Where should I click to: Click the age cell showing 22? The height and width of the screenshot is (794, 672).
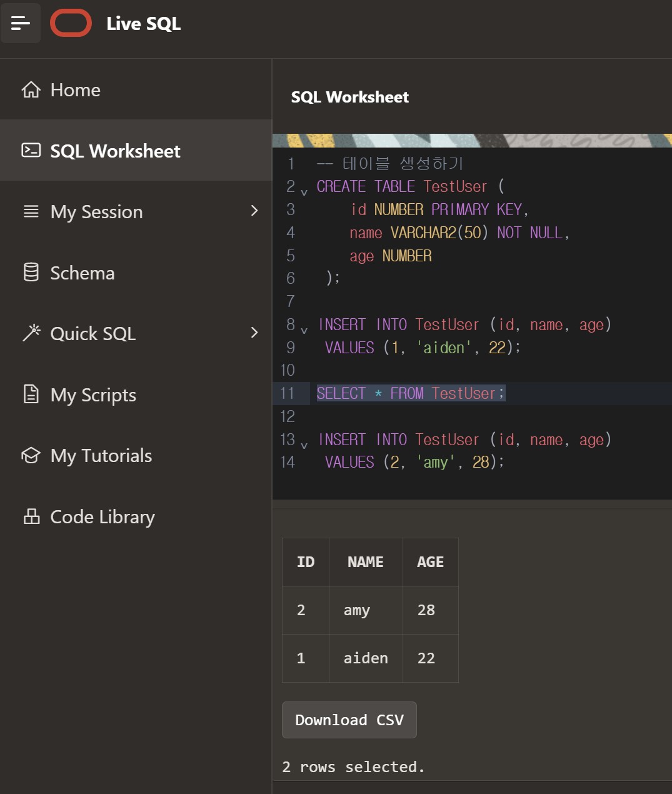tap(431, 658)
